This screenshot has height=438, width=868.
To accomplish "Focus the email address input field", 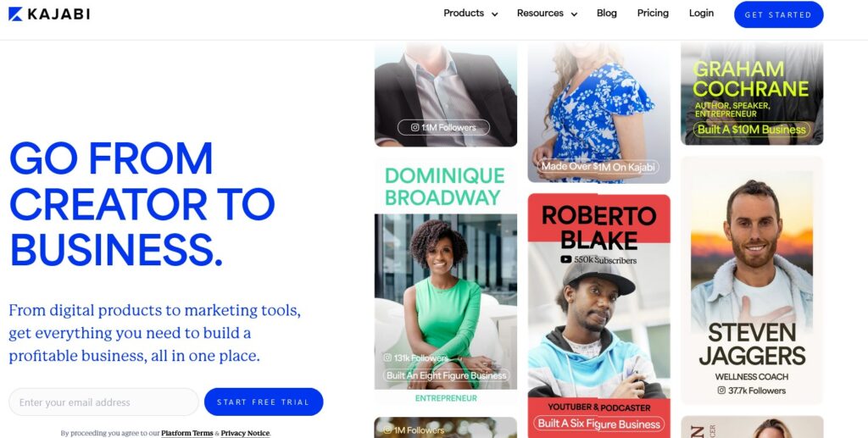I will point(103,402).
